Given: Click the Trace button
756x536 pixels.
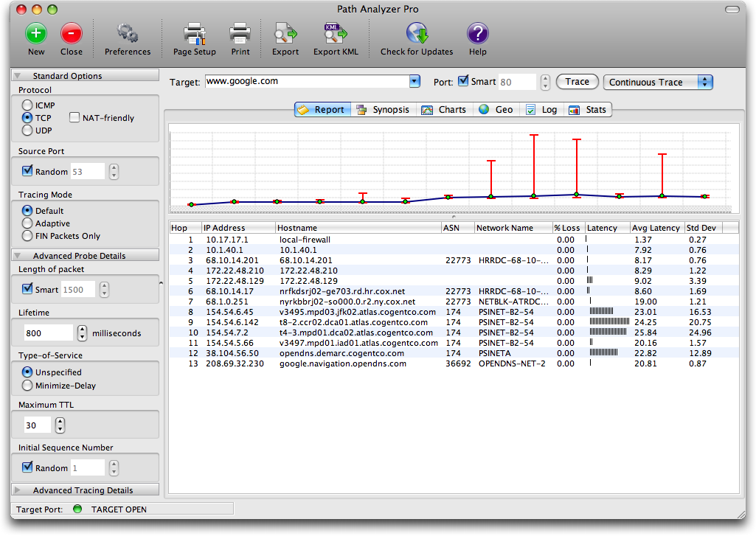Looking at the screenshot, I should pos(577,82).
